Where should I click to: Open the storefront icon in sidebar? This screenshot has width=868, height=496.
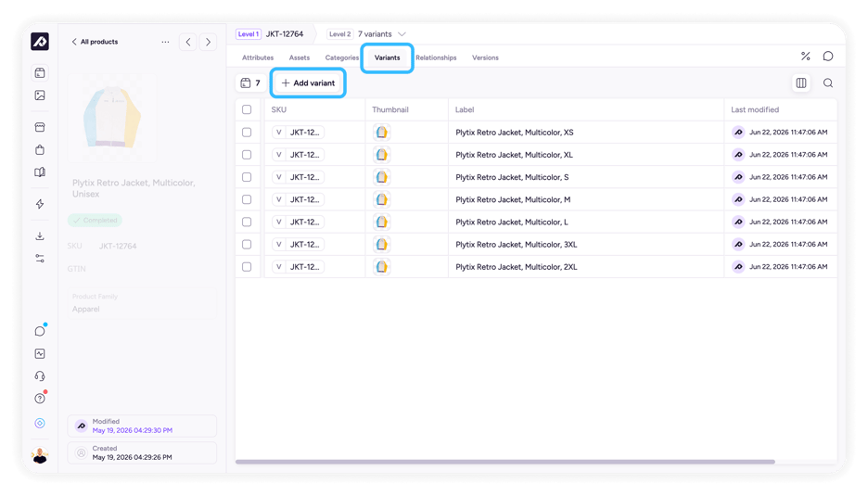(x=40, y=127)
